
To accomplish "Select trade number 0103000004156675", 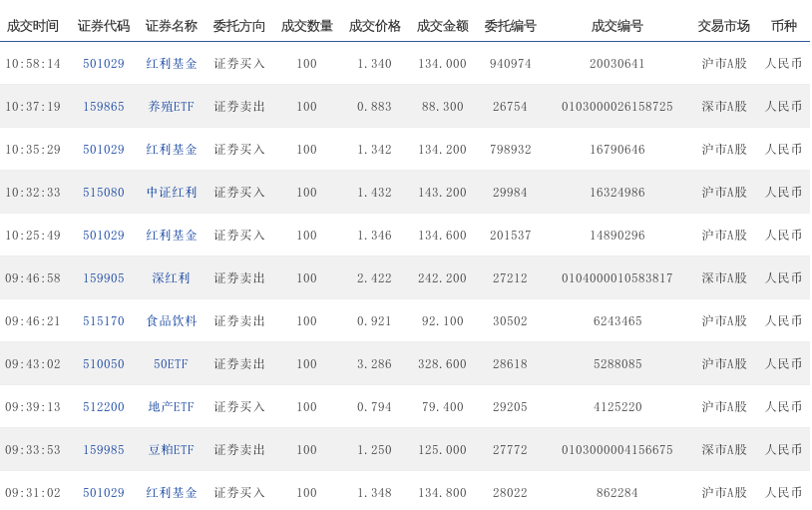I will click(x=617, y=450).
